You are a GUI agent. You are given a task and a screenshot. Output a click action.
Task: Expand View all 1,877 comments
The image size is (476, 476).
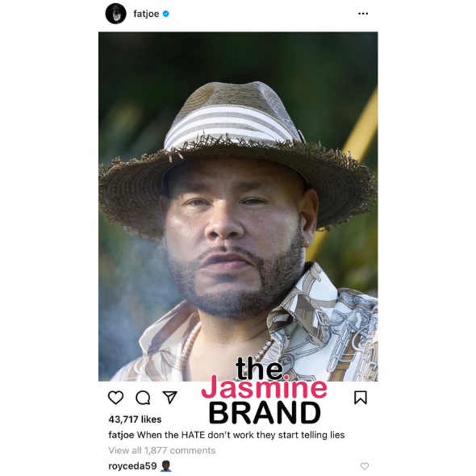pyautogui.click(x=162, y=450)
